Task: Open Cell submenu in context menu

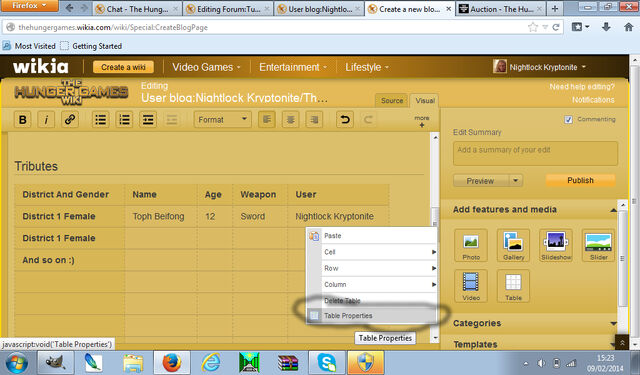Action: (372, 252)
